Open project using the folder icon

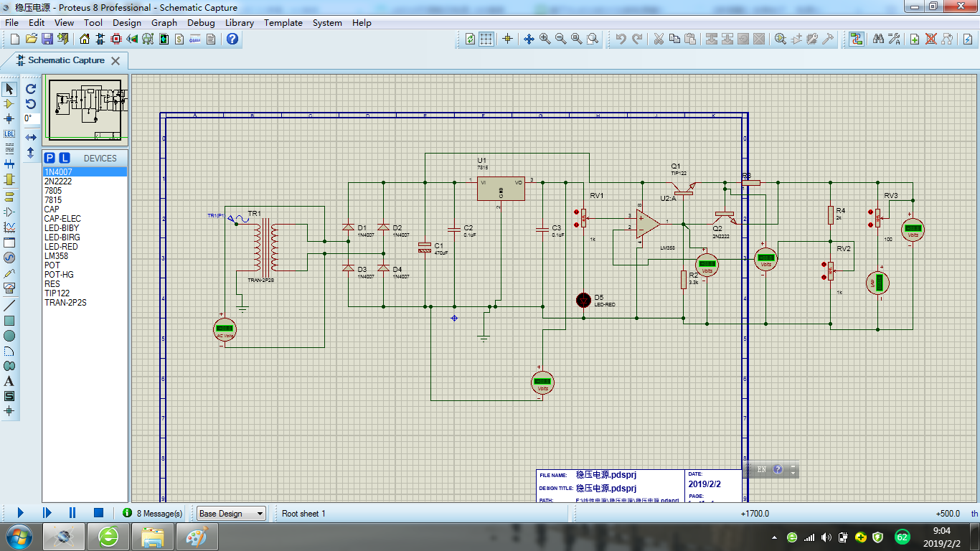coord(31,39)
